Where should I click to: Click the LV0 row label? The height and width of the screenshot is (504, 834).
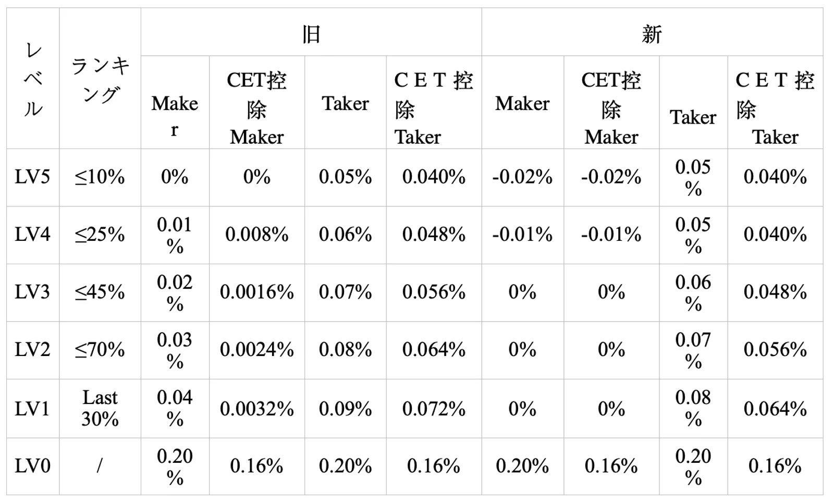click(32, 465)
